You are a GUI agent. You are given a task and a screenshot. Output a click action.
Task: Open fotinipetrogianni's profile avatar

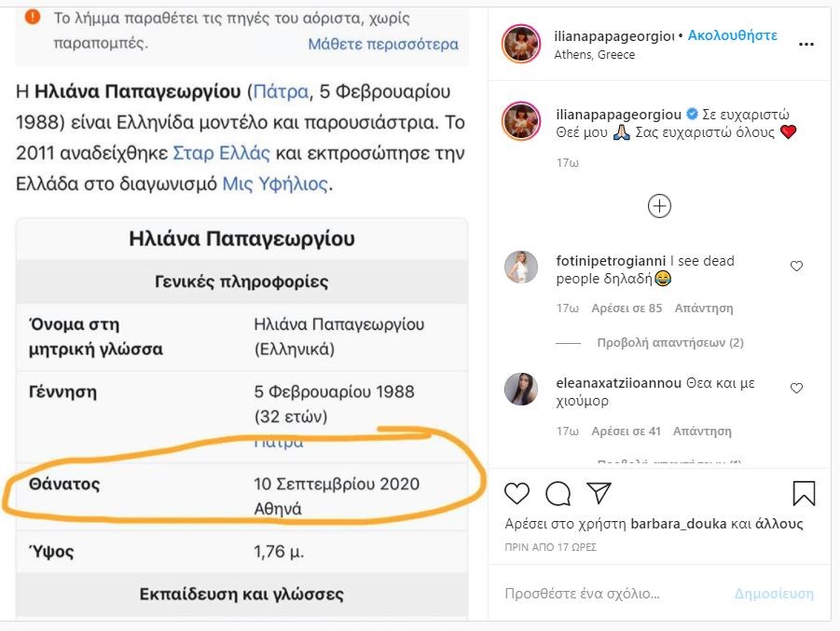click(x=520, y=267)
